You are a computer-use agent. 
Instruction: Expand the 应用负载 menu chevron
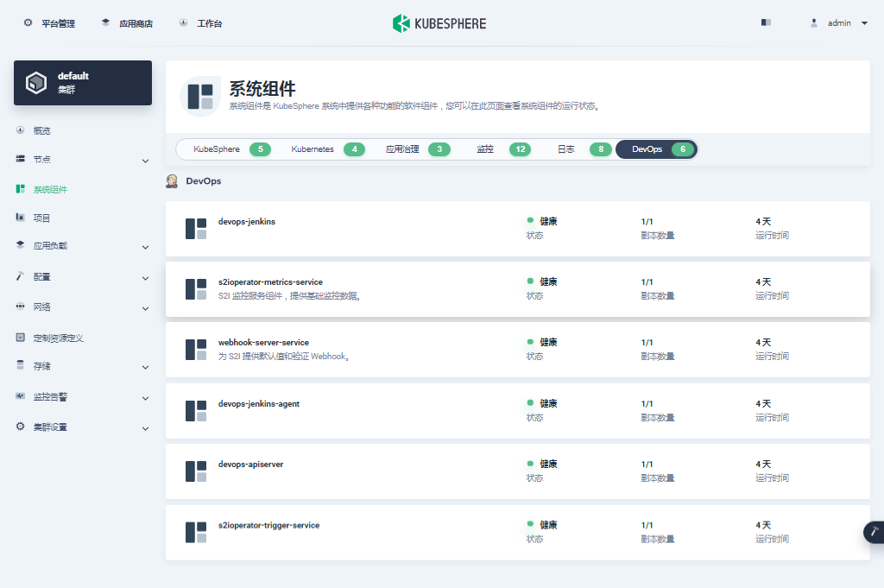tap(145, 247)
